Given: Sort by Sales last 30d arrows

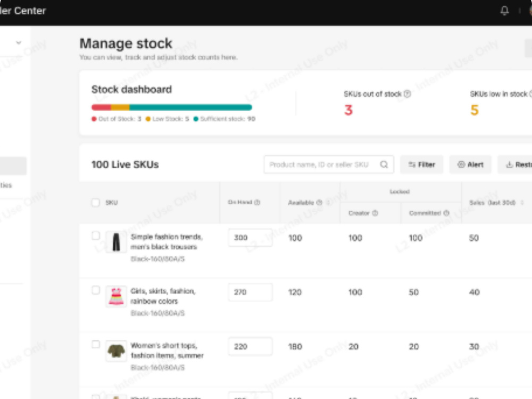Looking at the screenshot, I should [522, 203].
